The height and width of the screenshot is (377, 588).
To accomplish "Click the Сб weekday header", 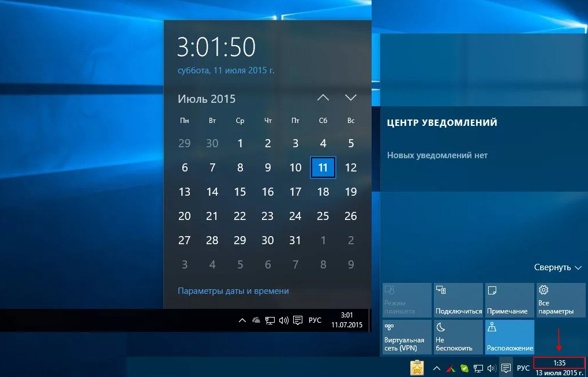I will [323, 121].
